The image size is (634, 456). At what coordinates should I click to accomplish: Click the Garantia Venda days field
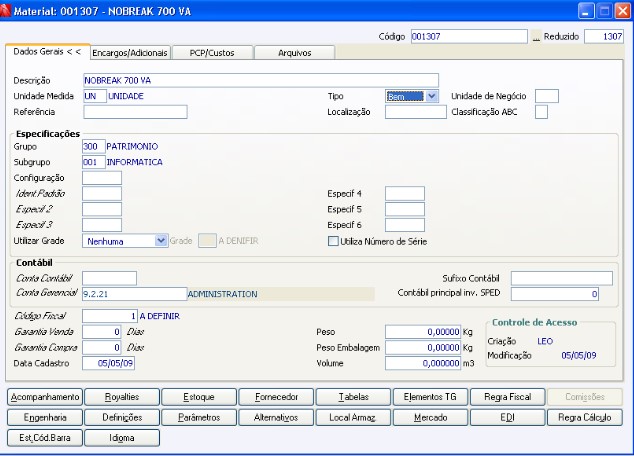(x=101, y=332)
